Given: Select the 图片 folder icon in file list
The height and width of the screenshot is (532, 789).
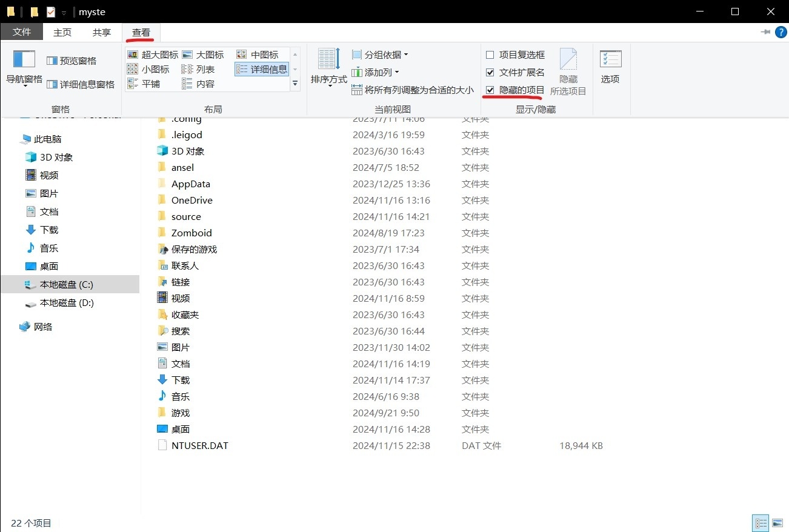Looking at the screenshot, I should 162,347.
